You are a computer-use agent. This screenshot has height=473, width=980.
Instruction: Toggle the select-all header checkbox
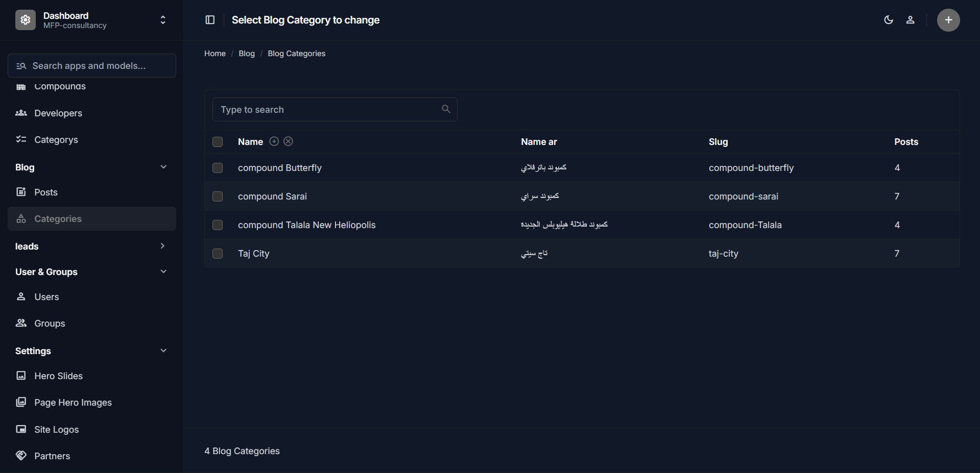tap(218, 142)
